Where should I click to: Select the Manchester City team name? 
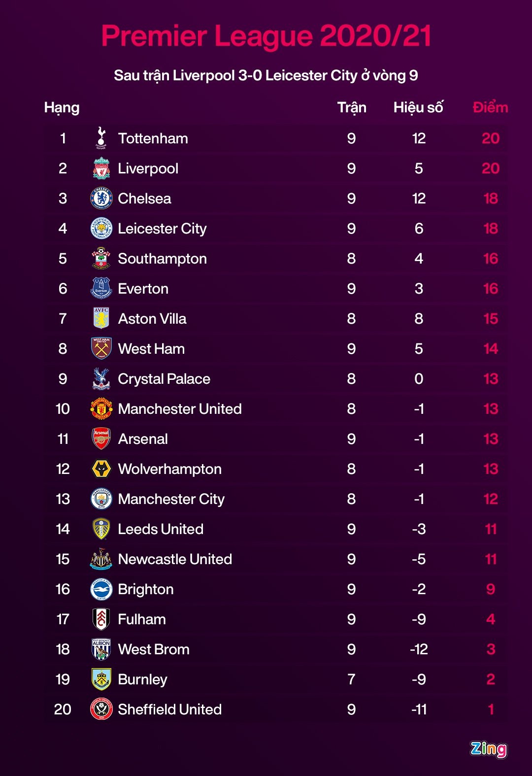pyautogui.click(x=171, y=499)
